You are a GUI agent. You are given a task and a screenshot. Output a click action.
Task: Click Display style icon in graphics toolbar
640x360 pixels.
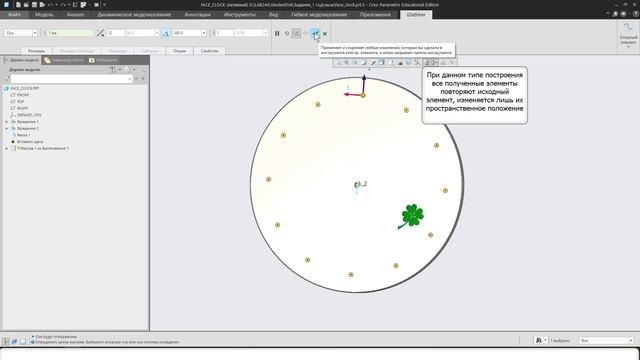(382, 62)
